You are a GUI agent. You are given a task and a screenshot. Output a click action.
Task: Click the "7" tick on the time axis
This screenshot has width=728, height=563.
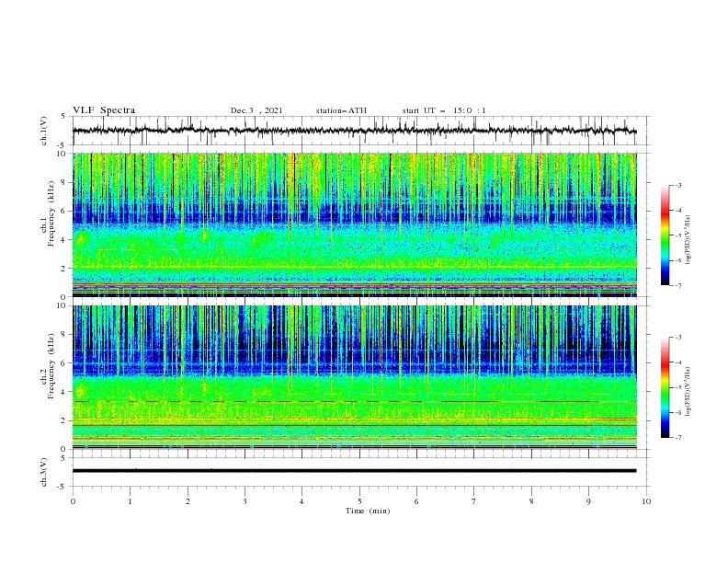474,501
